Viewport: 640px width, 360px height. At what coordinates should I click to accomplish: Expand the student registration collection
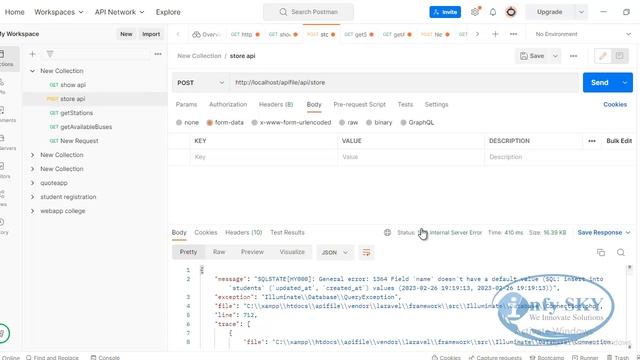(x=32, y=197)
